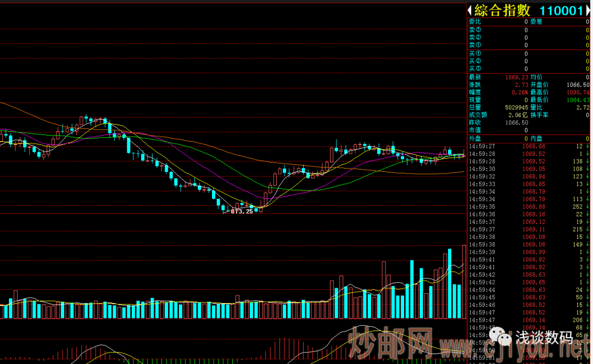Click the next-stock right arrow beside 110001
Image resolution: width=593 pixels, height=364 pixels.
tap(588, 10)
